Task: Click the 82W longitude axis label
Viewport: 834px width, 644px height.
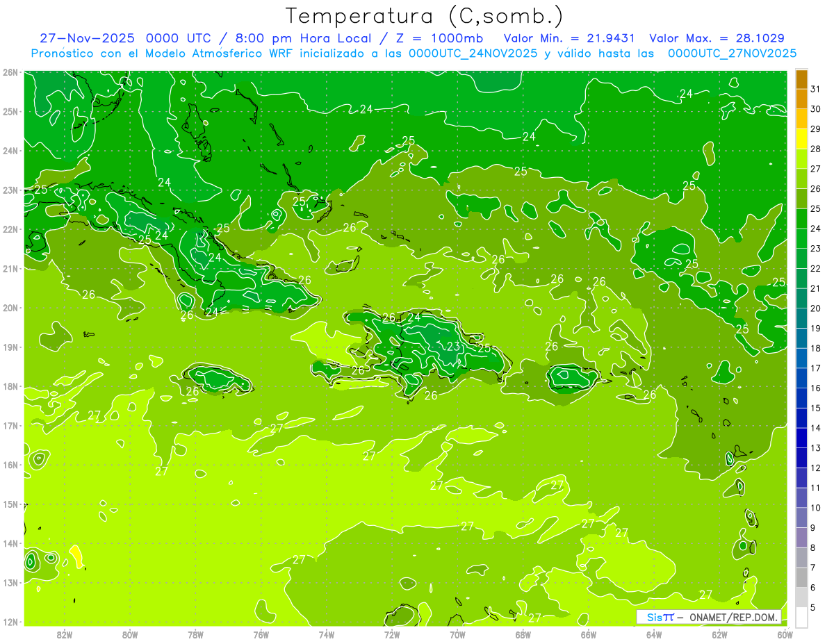Action: 65,634
